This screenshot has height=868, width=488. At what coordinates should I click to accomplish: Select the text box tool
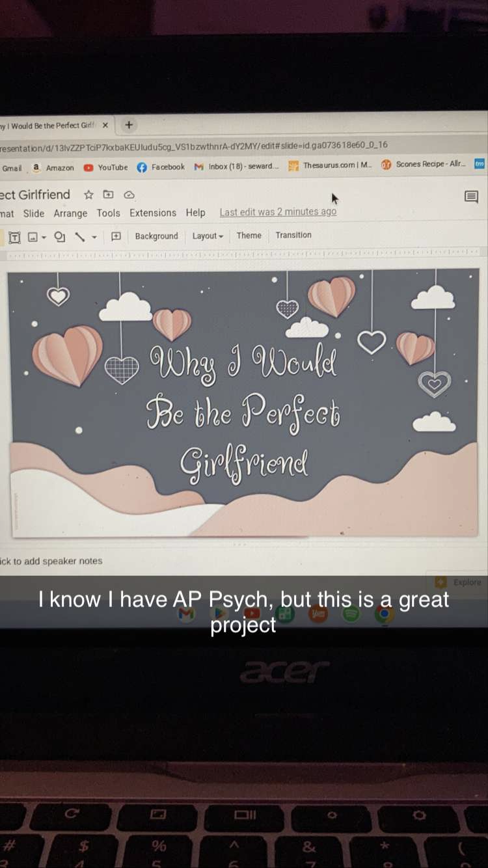14,237
